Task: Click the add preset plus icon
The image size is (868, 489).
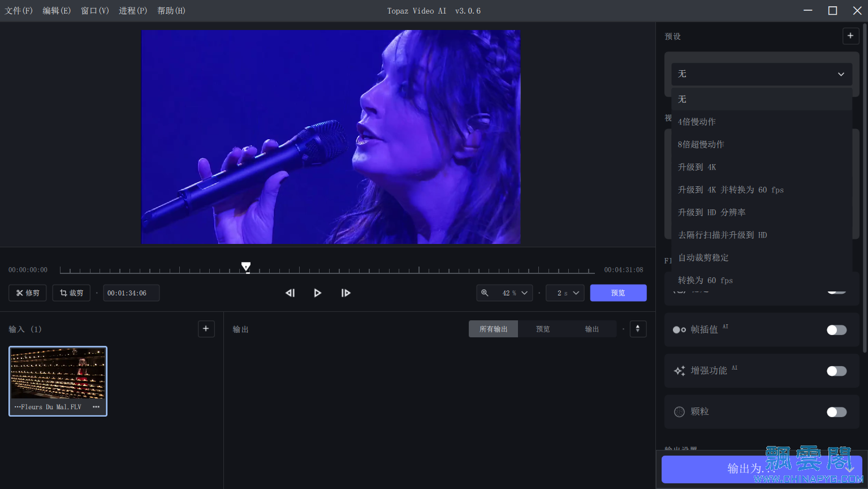Action: pyautogui.click(x=850, y=36)
